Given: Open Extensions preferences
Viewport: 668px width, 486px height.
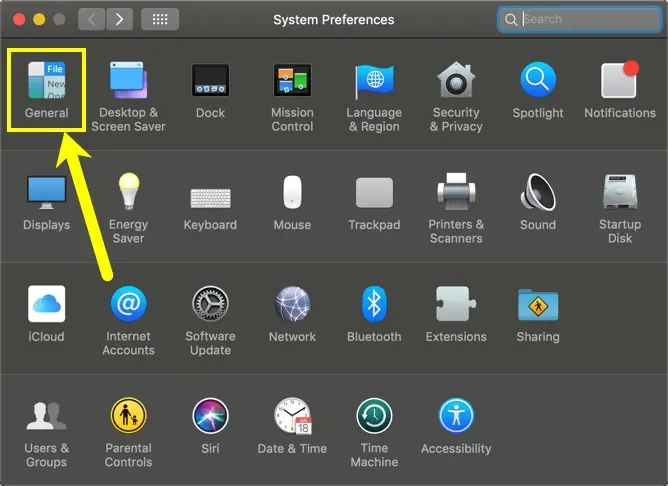Looking at the screenshot, I should pos(456,314).
